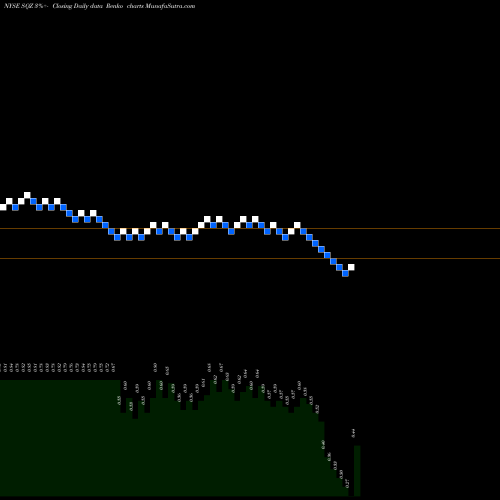
Task: Click the 0.44 label above final bar
Action: pyautogui.click(x=354, y=433)
